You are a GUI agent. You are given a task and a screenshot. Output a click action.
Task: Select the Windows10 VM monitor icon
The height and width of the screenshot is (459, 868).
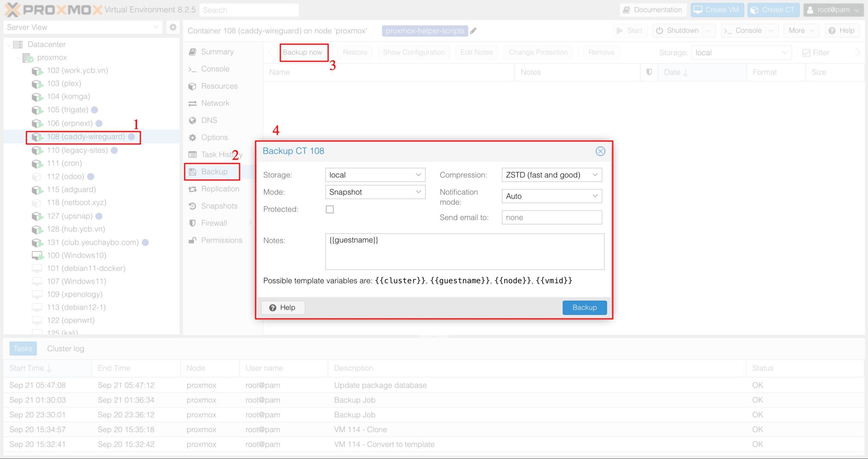37,255
